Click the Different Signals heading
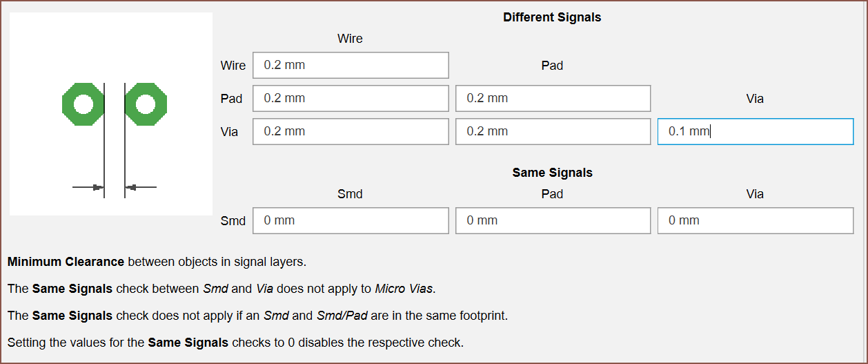Image resolution: width=868 pixels, height=364 pixels. [552, 17]
